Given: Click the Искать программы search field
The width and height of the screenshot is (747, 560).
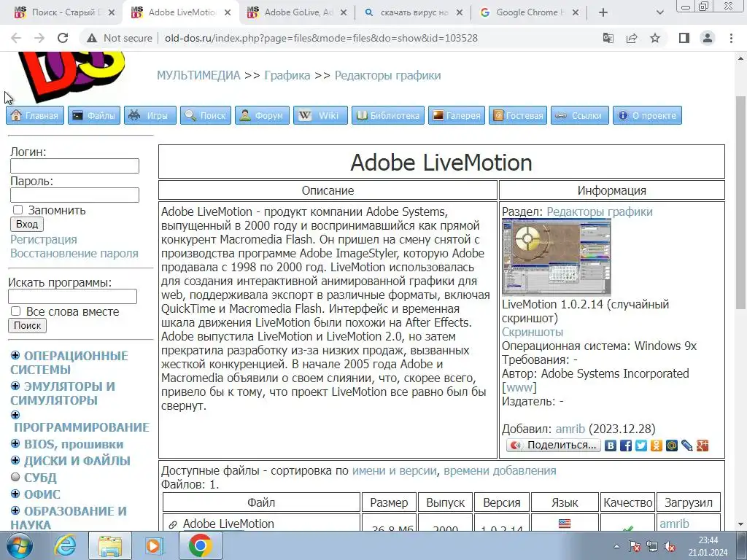Looking at the screenshot, I should (x=72, y=296).
